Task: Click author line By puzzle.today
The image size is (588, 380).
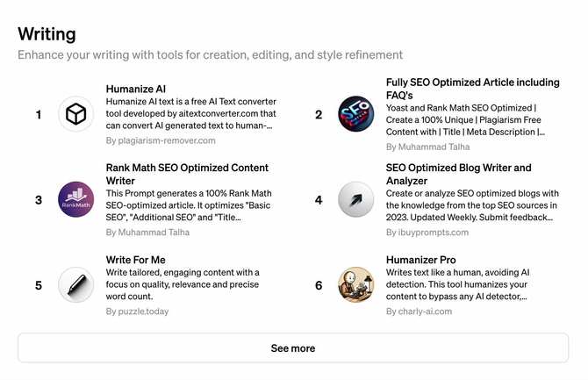Action: pyautogui.click(x=137, y=311)
